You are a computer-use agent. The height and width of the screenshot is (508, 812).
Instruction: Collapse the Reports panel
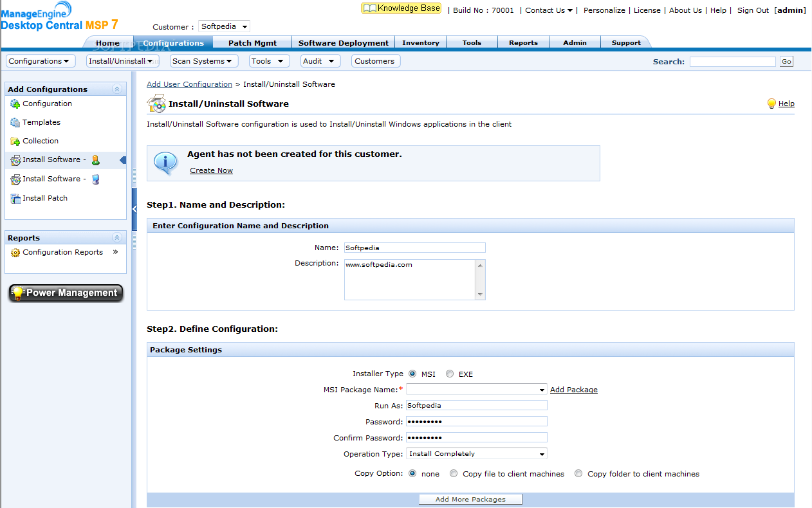[116, 238]
